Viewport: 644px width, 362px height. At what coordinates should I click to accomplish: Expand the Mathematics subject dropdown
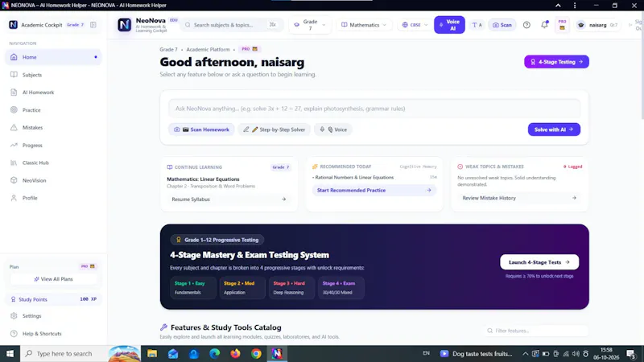[364, 25]
